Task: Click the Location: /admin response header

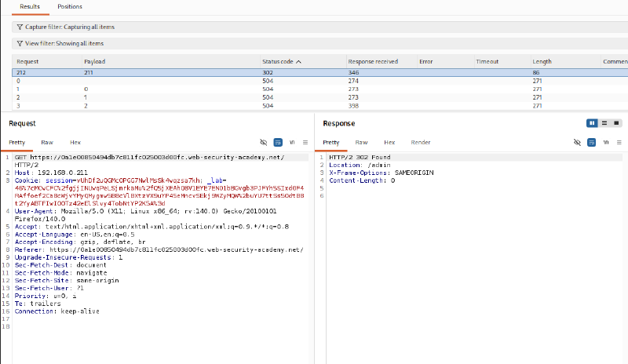Action: (360, 165)
